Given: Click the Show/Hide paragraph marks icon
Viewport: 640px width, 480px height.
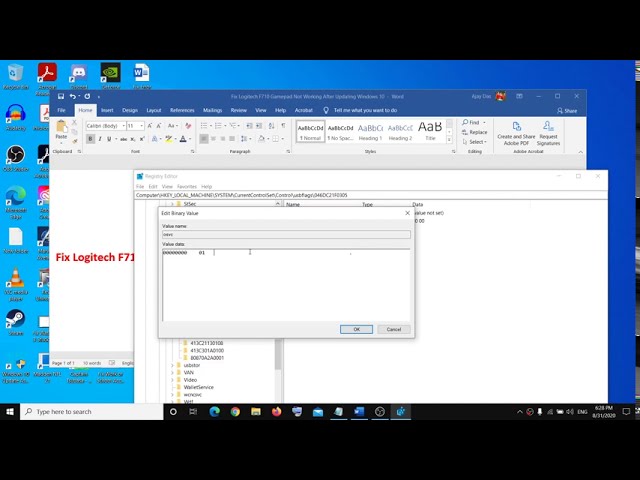Looking at the screenshot, I should (283, 126).
